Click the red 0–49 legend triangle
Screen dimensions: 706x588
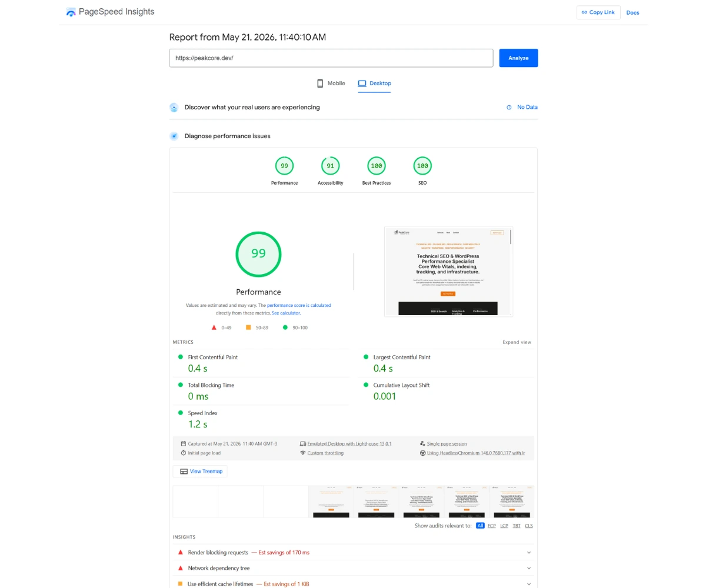[x=214, y=328]
